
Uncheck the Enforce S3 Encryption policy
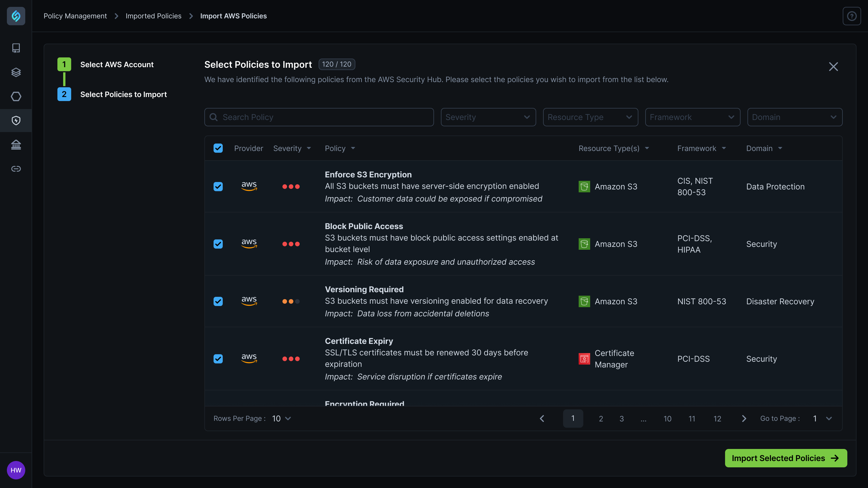coord(218,186)
